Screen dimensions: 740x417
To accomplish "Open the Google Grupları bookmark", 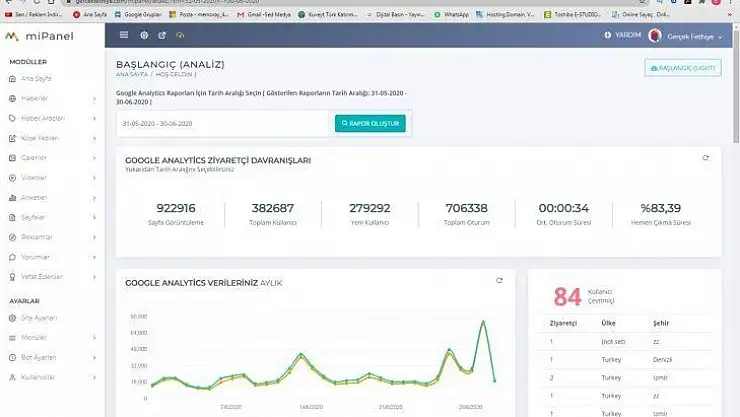I will (138, 15).
